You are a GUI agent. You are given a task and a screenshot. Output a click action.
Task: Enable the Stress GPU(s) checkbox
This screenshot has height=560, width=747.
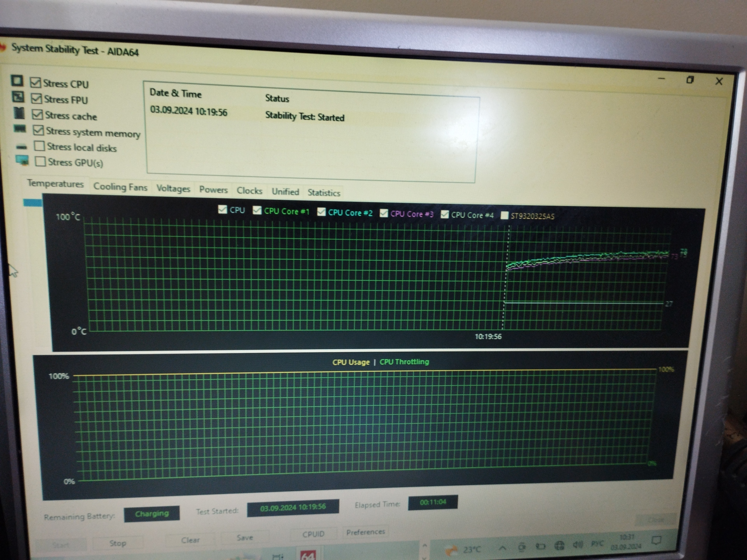point(40,161)
